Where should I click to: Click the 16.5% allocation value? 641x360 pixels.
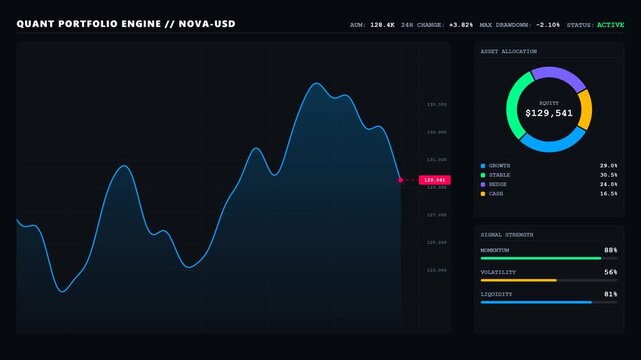point(609,194)
